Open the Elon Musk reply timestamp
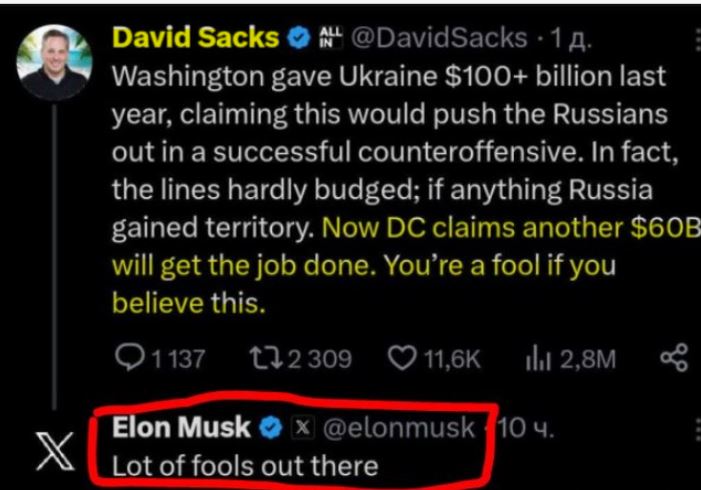This screenshot has height=490, width=701. [526, 428]
